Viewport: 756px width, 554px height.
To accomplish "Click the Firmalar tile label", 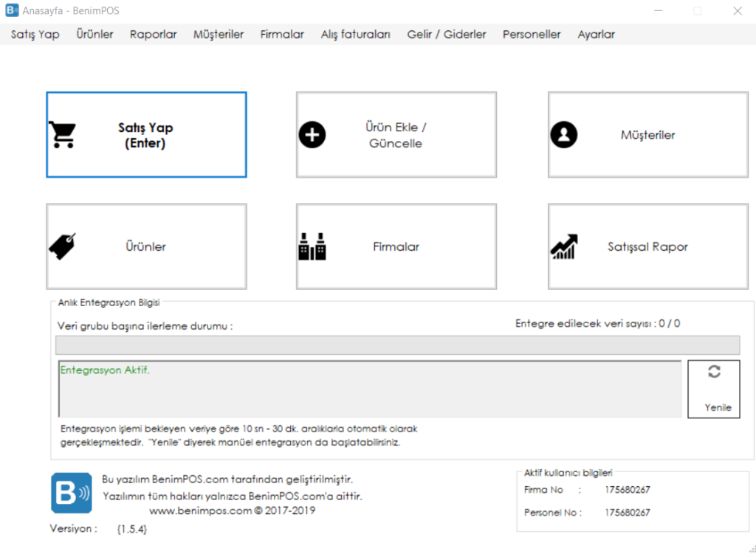I will [396, 246].
